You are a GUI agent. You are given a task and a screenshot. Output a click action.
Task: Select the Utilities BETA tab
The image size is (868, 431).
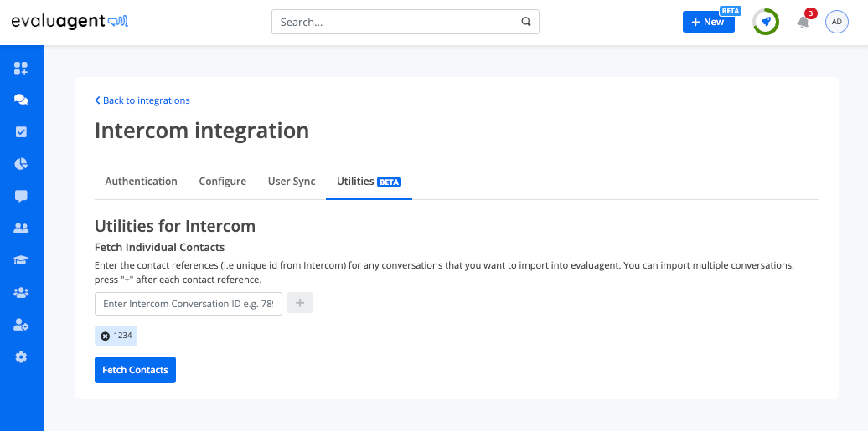pyautogui.click(x=369, y=182)
